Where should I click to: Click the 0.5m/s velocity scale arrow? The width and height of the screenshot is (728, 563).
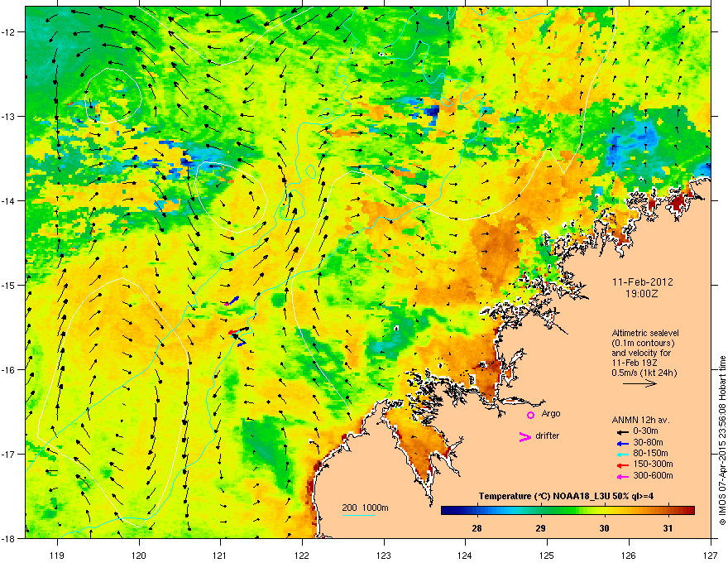[639, 383]
